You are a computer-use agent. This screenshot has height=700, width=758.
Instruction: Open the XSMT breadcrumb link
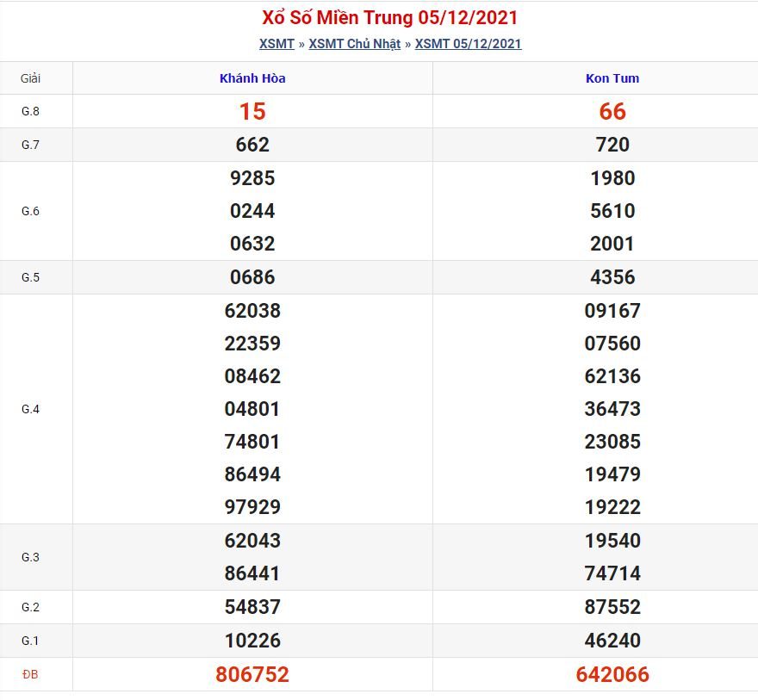(276, 43)
